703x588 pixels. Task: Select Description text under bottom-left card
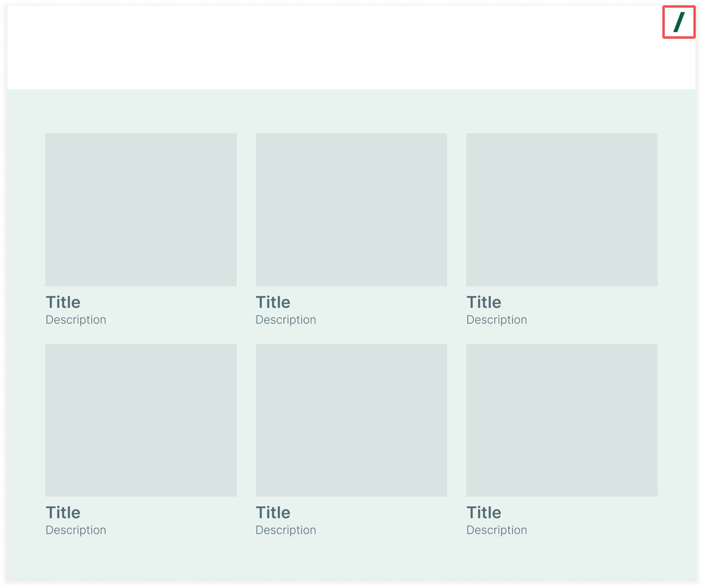click(x=76, y=530)
